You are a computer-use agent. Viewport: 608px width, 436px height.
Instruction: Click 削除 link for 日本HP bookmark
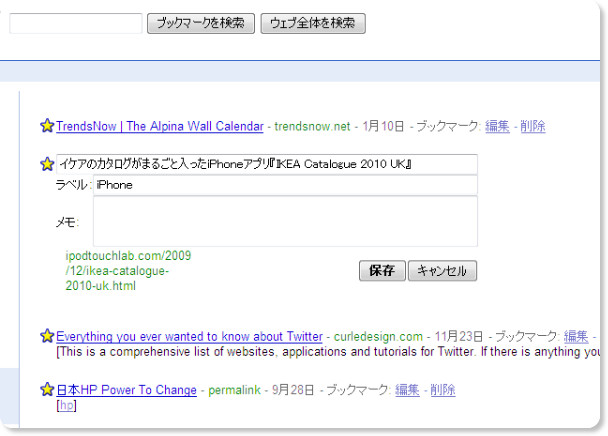(x=443, y=390)
